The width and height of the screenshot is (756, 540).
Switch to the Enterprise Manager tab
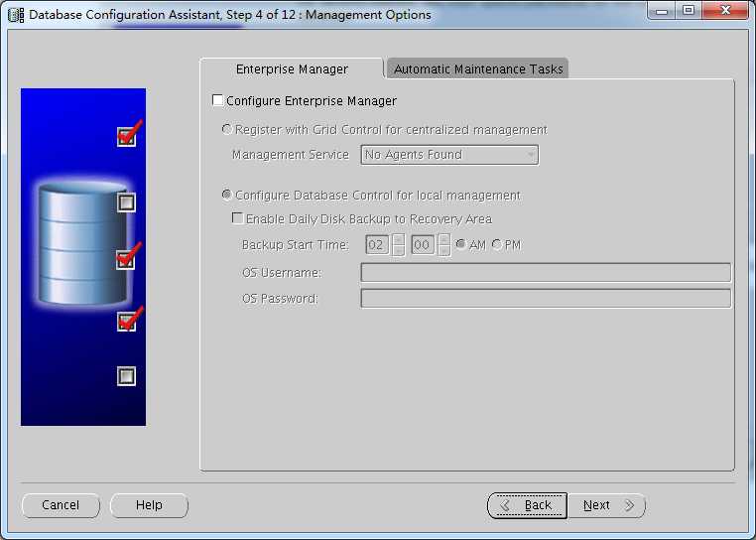point(292,69)
